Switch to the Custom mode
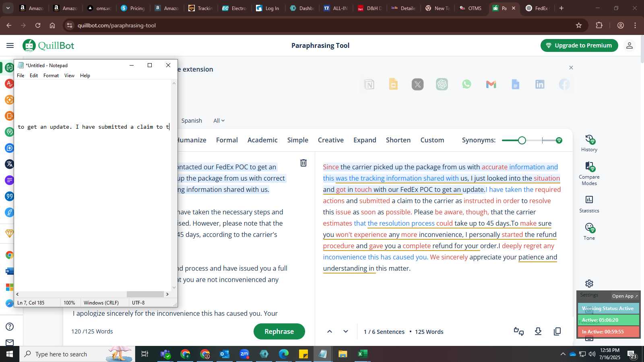The image size is (644, 362). pos(432,140)
